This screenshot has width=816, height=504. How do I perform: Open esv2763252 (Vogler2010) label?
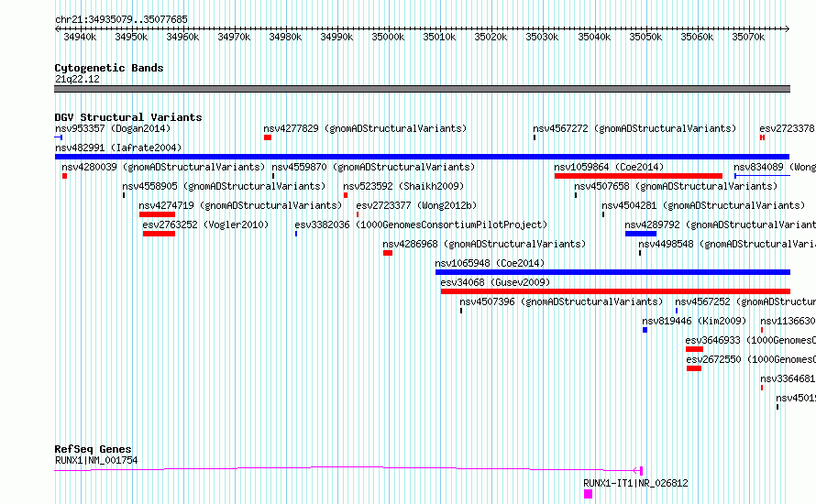pos(205,225)
